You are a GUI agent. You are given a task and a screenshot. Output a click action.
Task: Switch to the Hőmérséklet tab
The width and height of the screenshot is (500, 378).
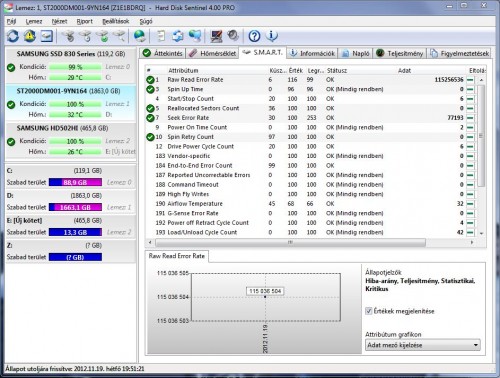point(212,53)
